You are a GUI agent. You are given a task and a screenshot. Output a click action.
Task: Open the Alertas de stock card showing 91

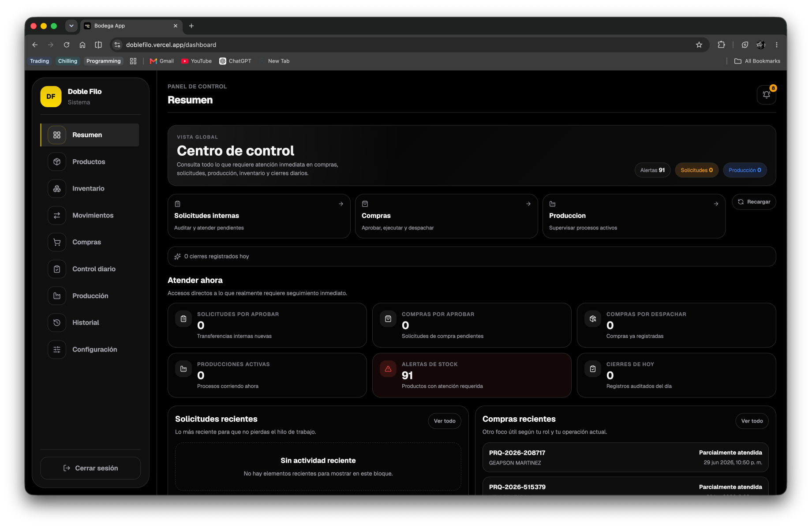point(472,375)
